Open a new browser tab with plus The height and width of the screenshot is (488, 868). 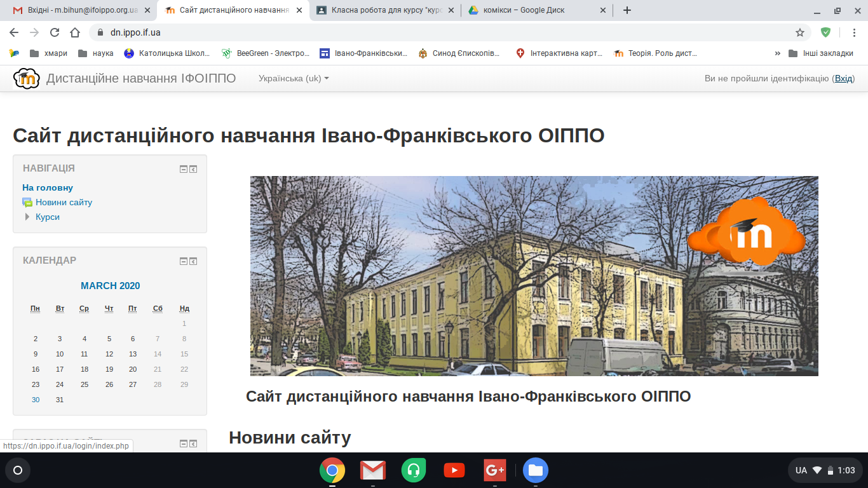627,10
